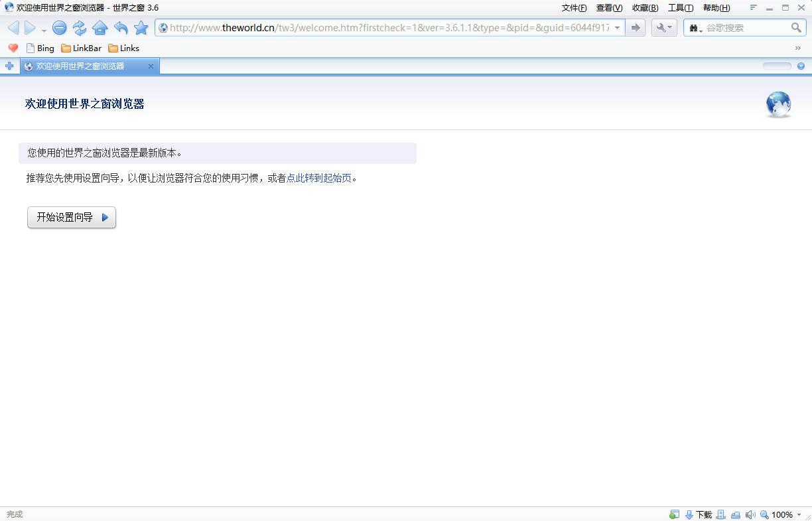The height and width of the screenshot is (521, 812).
Task: Click the computer tower status icon
Action: pyautogui.click(x=721, y=514)
